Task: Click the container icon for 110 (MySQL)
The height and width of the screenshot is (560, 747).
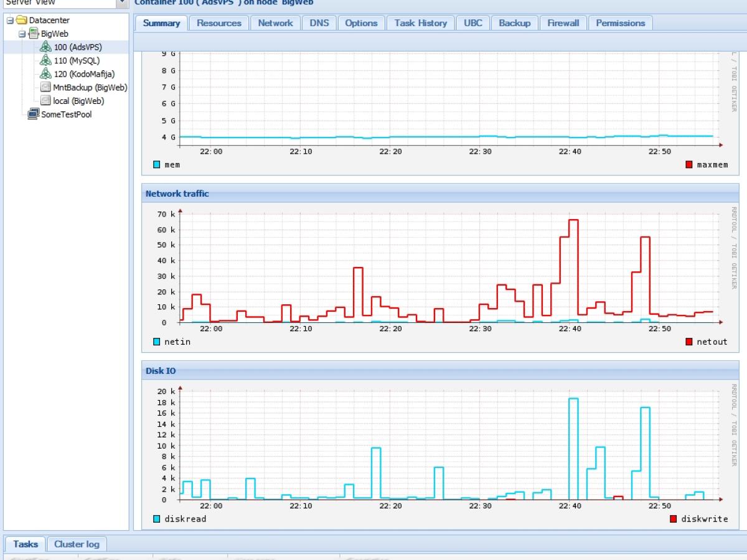Action: click(45, 61)
